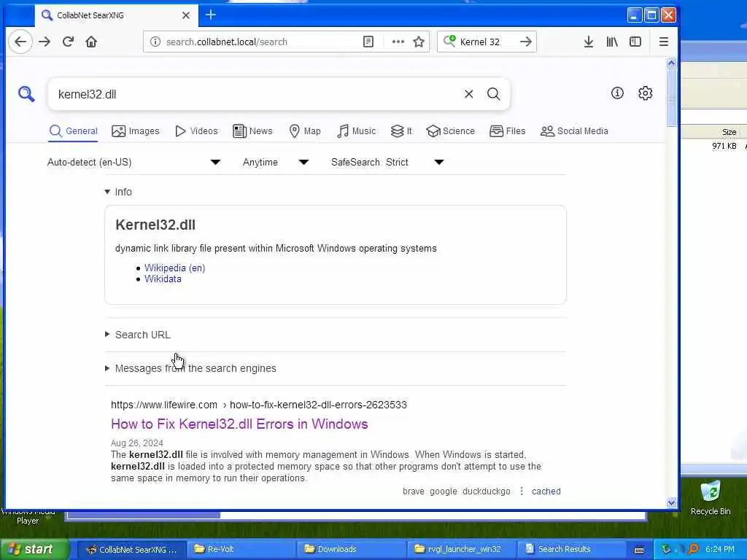Open How to Fix Kernel32.dll Errors result
This screenshot has width=747, height=560.
click(239, 424)
